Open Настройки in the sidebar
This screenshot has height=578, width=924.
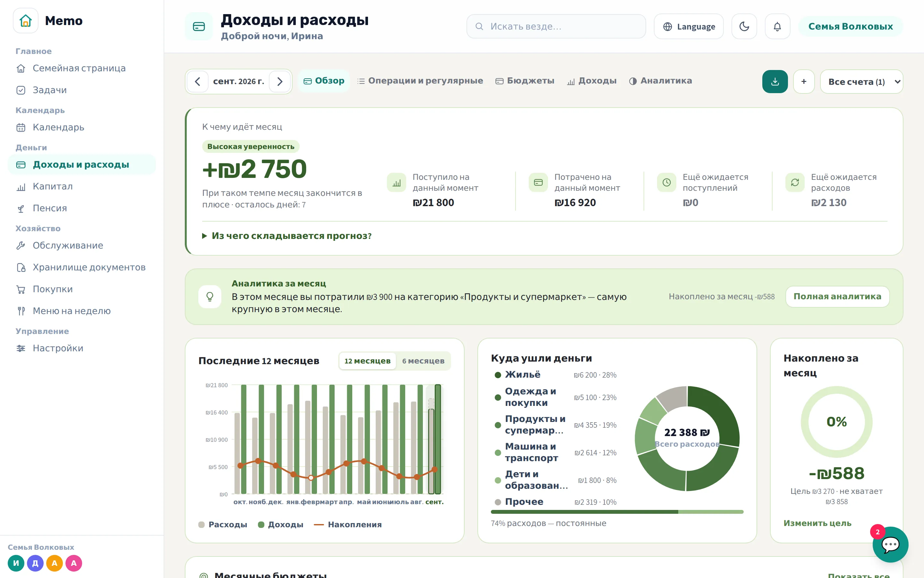[82, 348]
